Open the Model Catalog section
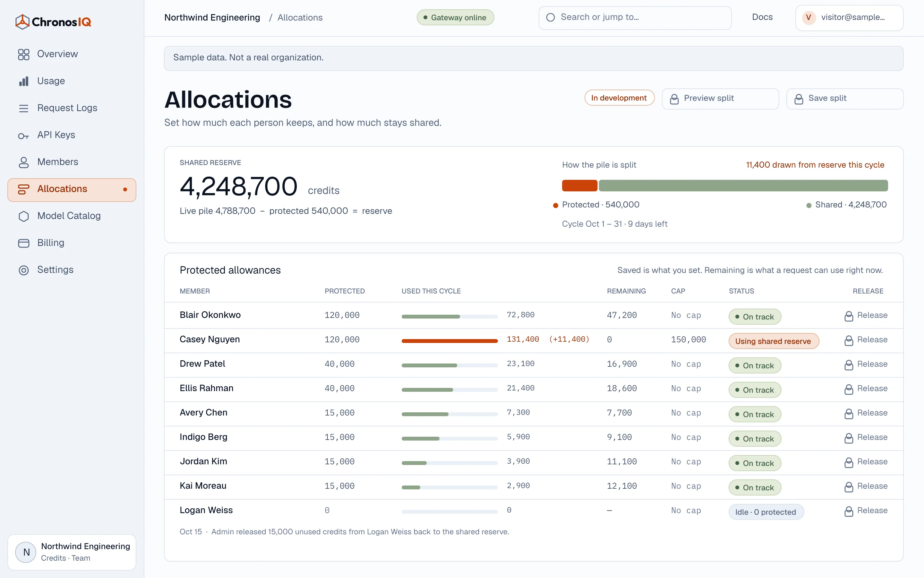The image size is (924, 578). 72,216
